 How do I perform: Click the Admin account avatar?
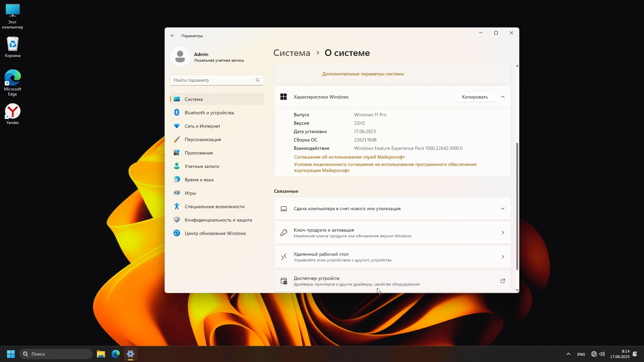180,57
